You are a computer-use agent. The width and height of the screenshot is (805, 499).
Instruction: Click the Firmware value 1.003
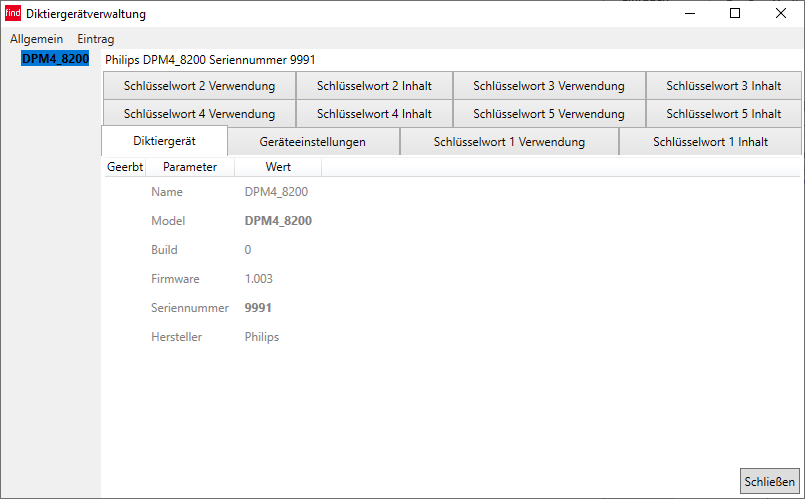click(x=259, y=279)
